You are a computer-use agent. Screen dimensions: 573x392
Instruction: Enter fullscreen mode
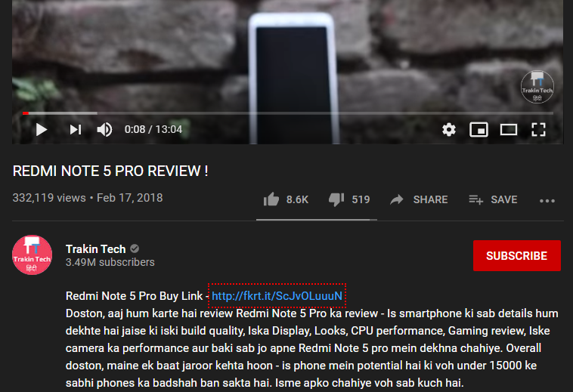(x=538, y=130)
